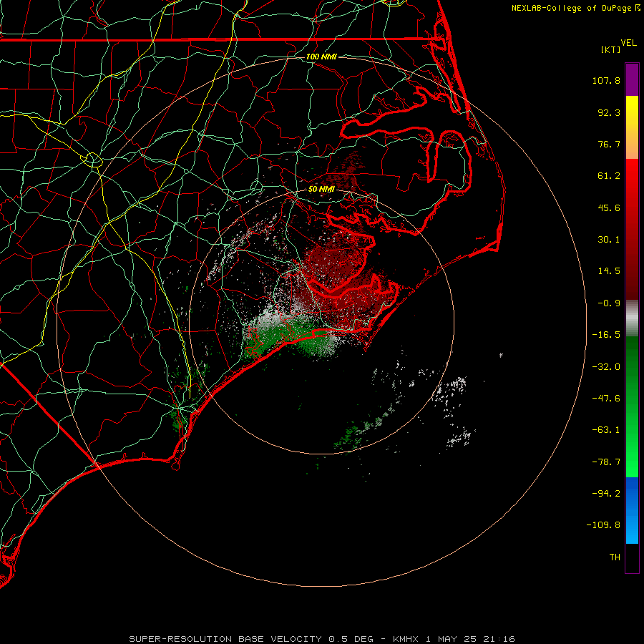Pick the purple segment of color bar
This screenshot has height=644, width=644.
pyautogui.click(x=632, y=80)
